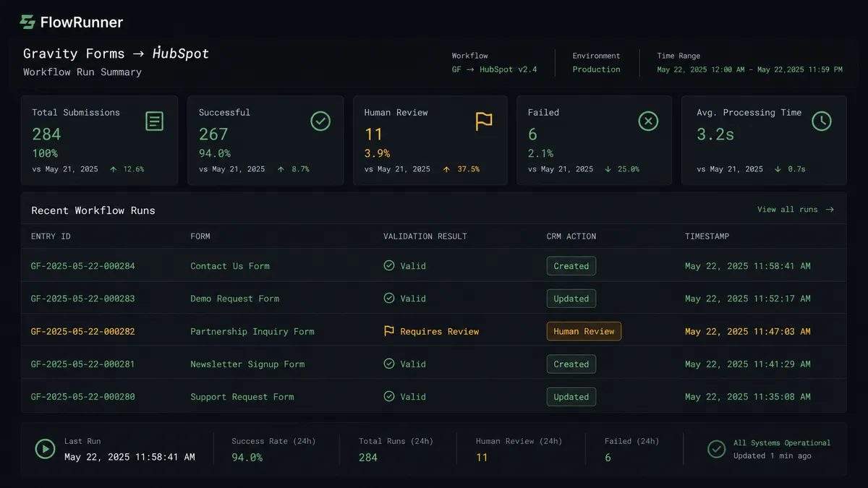Screen dimensions: 868x488
Task: Click the Failed (24h) 6 value
Action: pos(608,458)
